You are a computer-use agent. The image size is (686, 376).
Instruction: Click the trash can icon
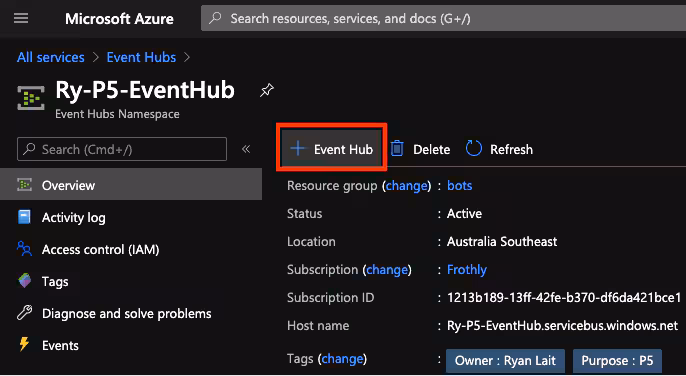(x=397, y=149)
